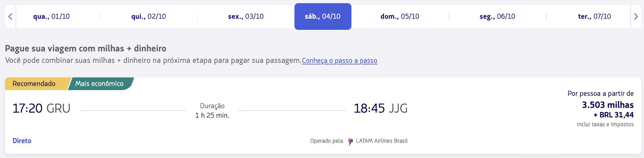Click the Duração 1 h 25 min label

coord(212,111)
